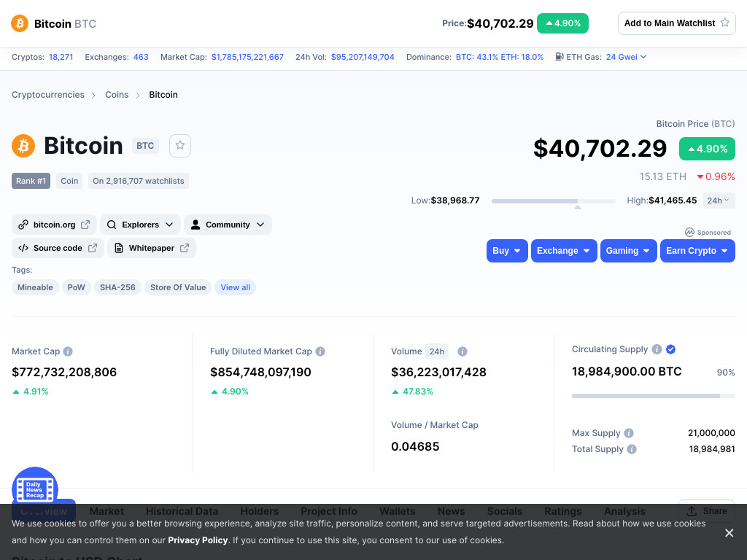Click the external link icon beside bitcoin.org

pos(85,225)
